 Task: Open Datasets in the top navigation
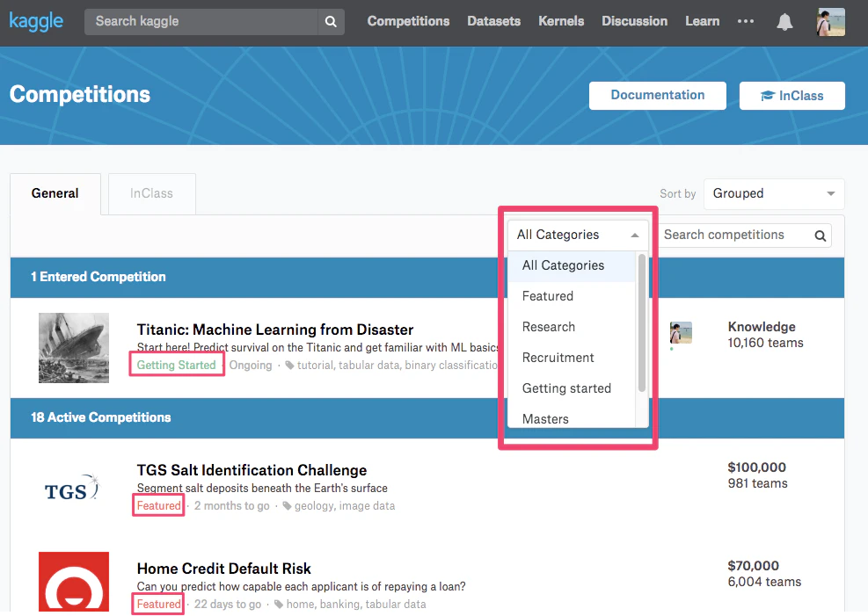tap(493, 21)
